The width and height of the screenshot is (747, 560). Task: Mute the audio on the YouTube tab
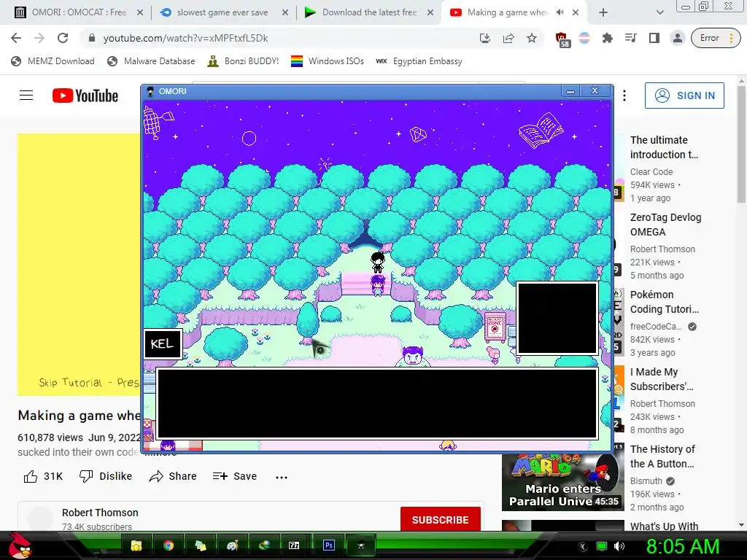point(560,12)
